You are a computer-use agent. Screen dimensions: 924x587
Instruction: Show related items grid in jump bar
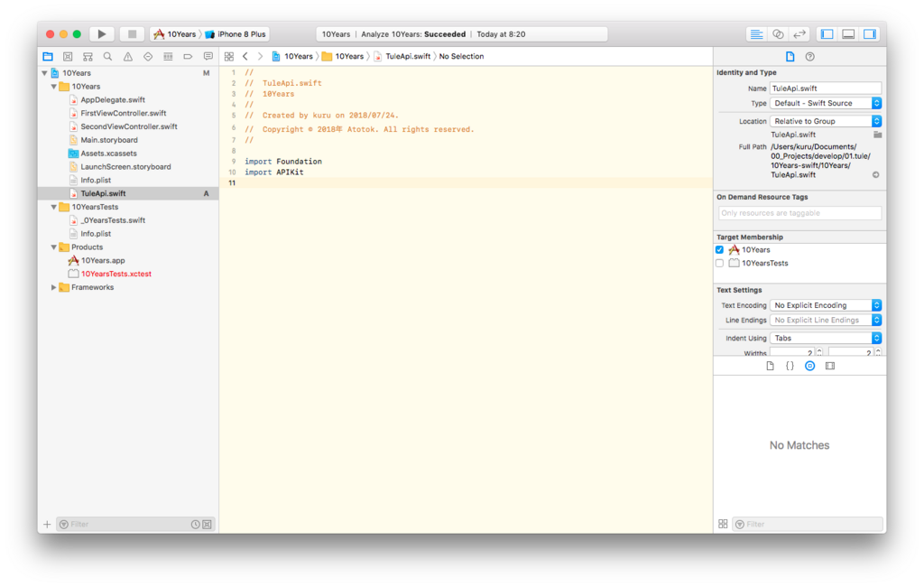coord(229,57)
